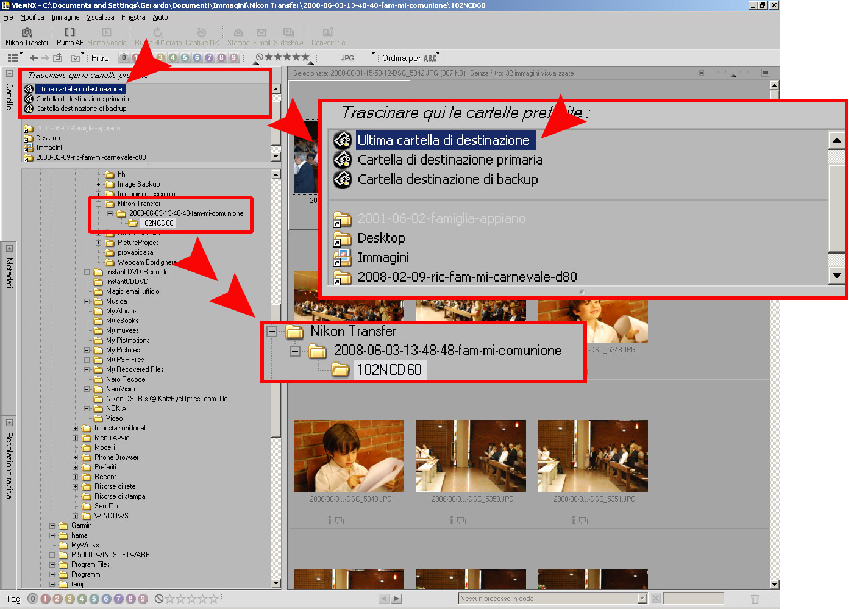Click the trash icon in status bar
This screenshot has width=868, height=609.
(755, 599)
